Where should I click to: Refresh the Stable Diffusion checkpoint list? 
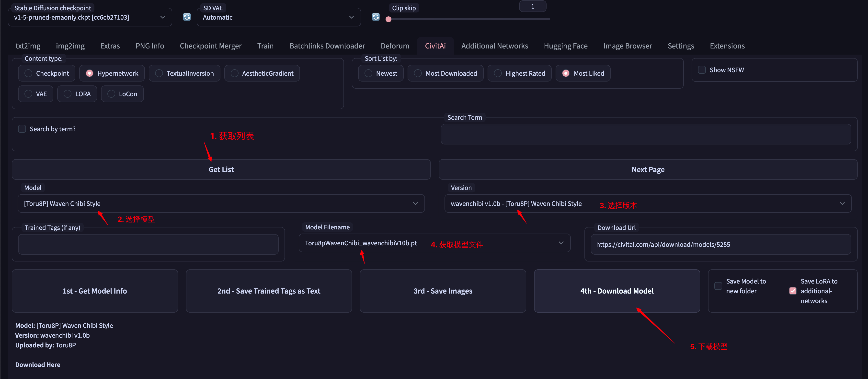(187, 17)
